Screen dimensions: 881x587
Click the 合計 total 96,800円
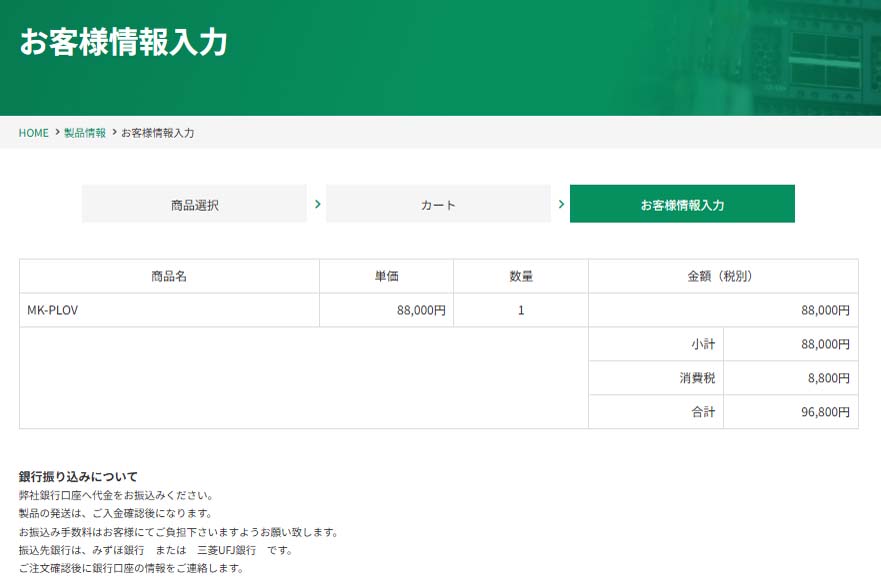[825, 412]
